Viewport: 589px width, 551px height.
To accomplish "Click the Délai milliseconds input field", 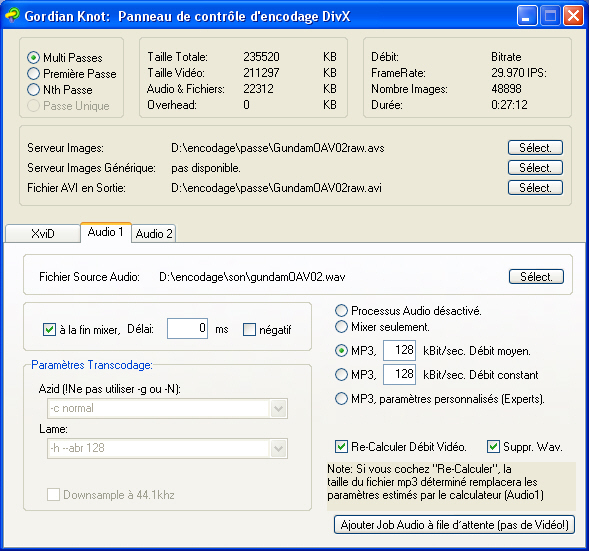I will (187, 328).
